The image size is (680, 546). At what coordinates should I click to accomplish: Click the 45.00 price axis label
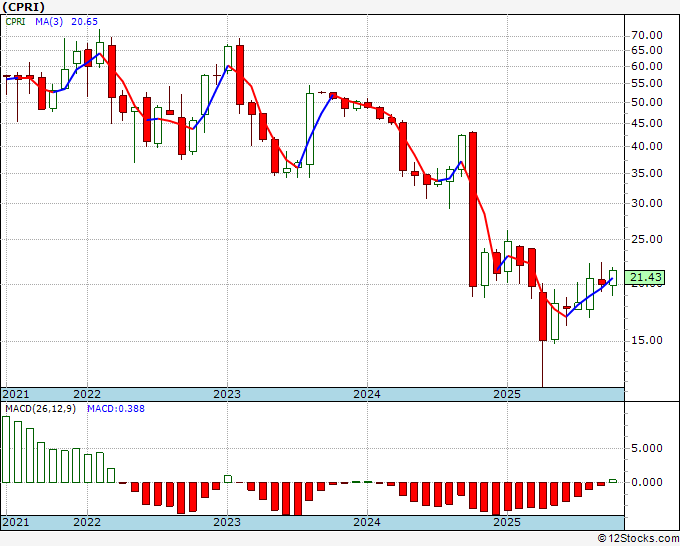pyautogui.click(x=647, y=123)
